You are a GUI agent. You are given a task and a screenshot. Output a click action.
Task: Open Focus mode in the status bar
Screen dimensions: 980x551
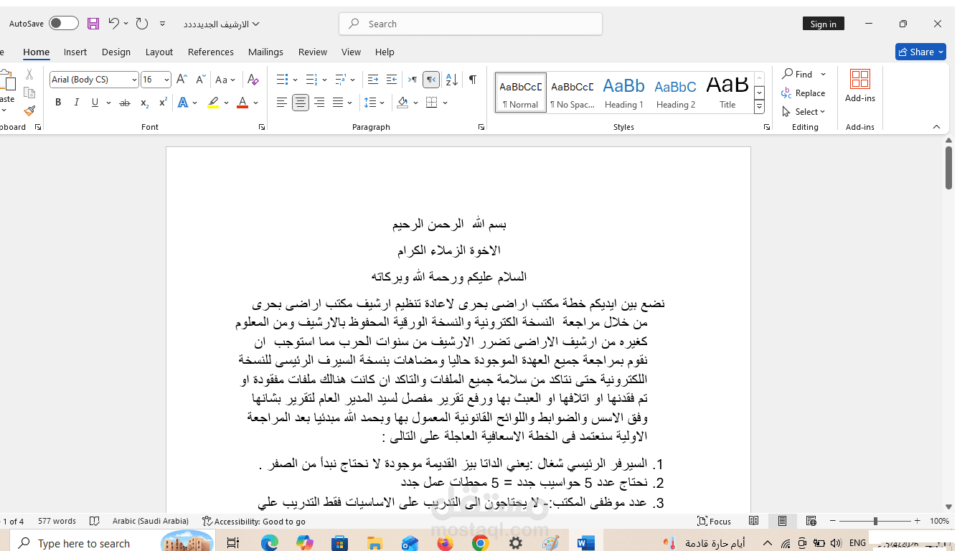(x=715, y=522)
